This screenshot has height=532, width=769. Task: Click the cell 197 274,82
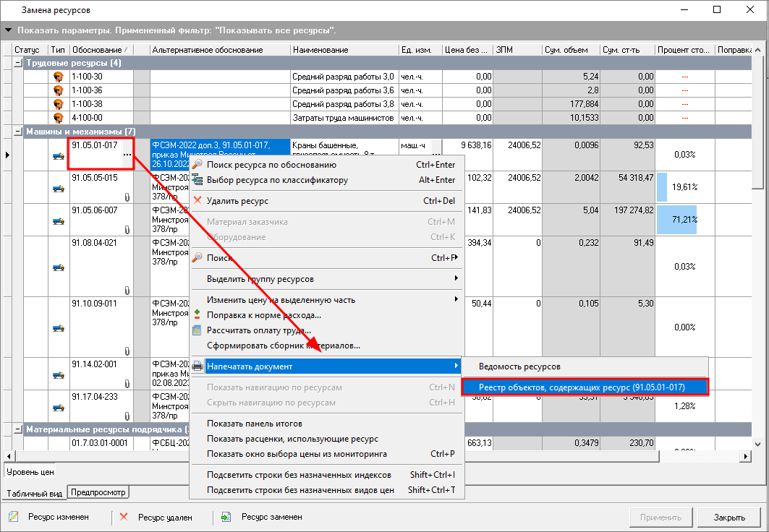point(628,220)
